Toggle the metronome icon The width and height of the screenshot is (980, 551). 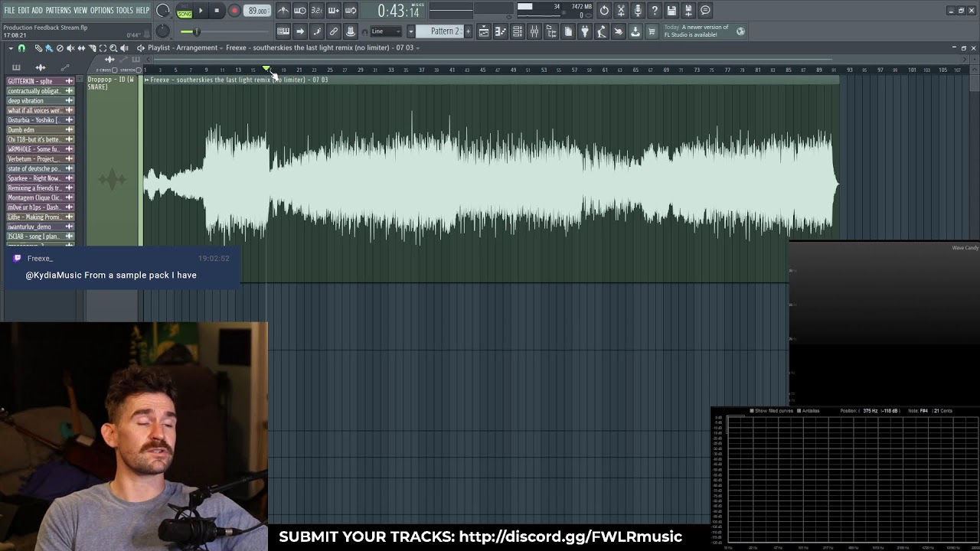pyautogui.click(x=283, y=11)
